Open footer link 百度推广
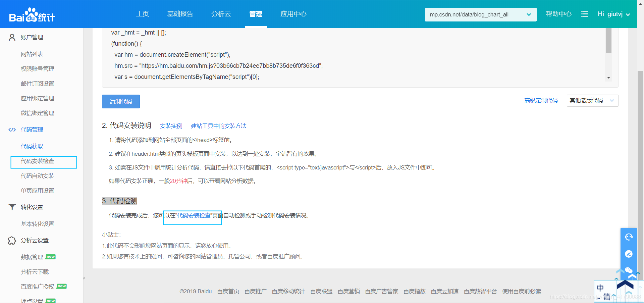 256,291
